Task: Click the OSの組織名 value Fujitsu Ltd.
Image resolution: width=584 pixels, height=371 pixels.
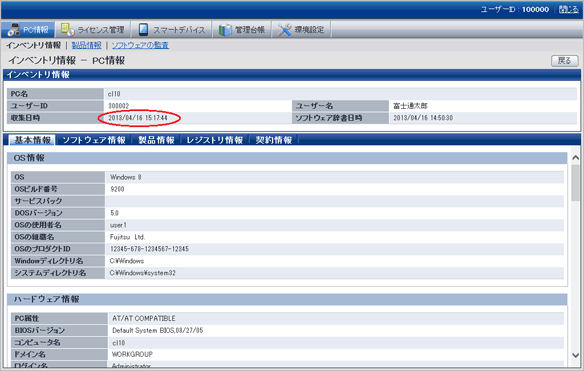Action: pyautogui.click(x=127, y=237)
